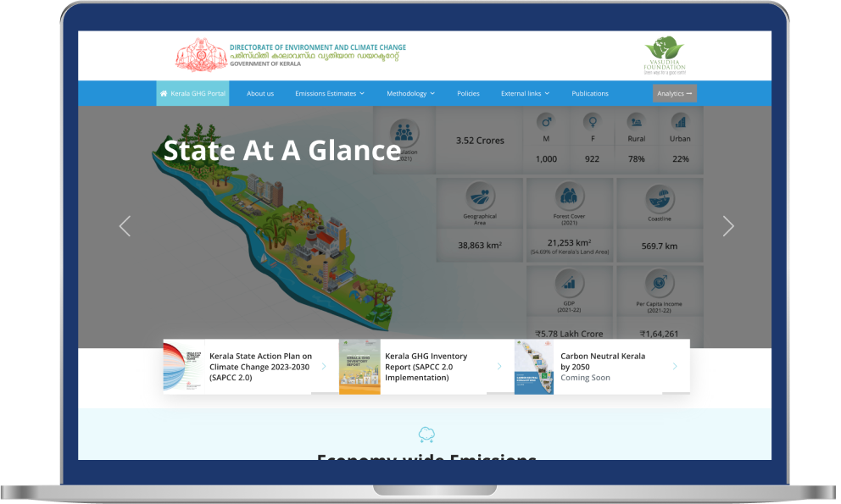This screenshot has height=504, width=841.
Task: Open the Kerala GHG Inventory Report thumbnail
Action: tap(359, 367)
